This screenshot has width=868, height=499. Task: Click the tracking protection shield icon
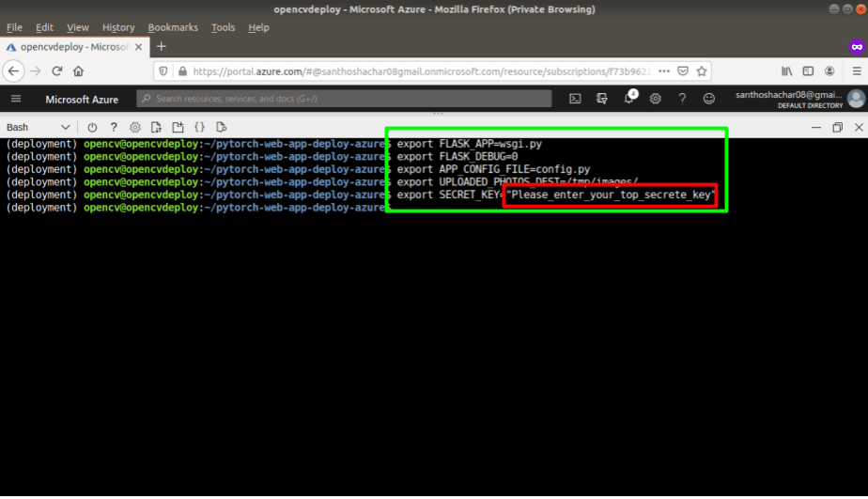point(163,70)
